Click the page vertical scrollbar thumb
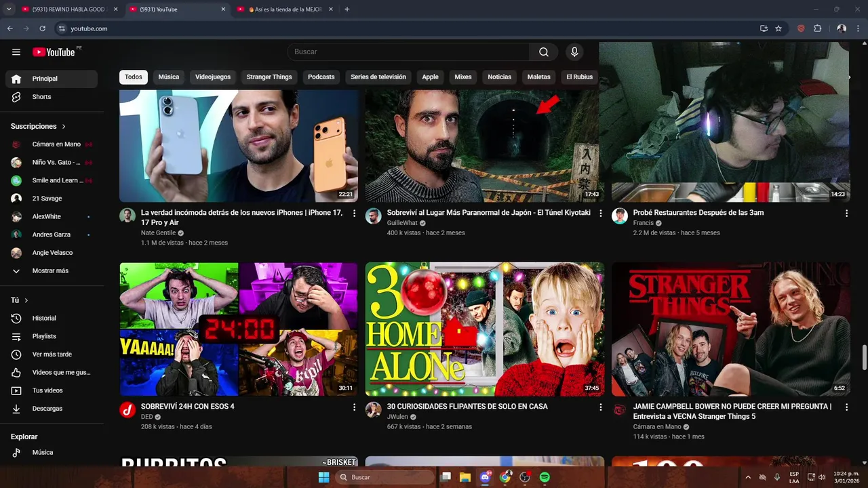The height and width of the screenshot is (488, 868). [x=864, y=357]
